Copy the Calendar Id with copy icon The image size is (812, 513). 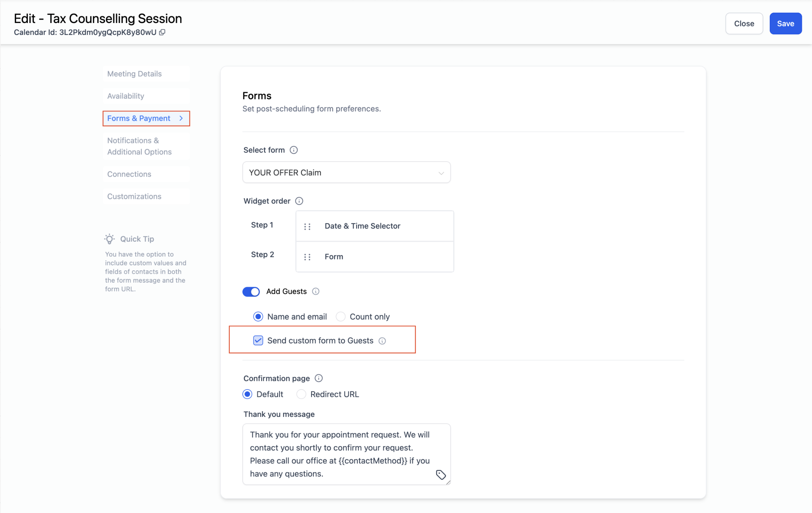pyautogui.click(x=162, y=32)
